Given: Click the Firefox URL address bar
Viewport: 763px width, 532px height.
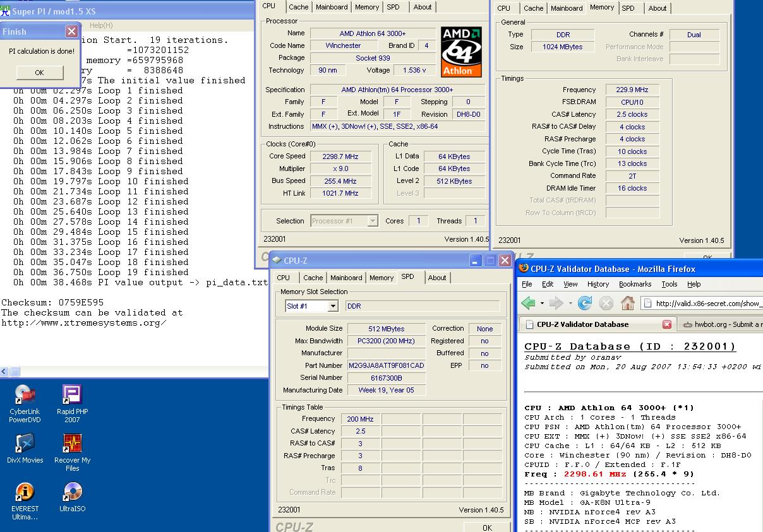Looking at the screenshot, I should tap(702, 304).
